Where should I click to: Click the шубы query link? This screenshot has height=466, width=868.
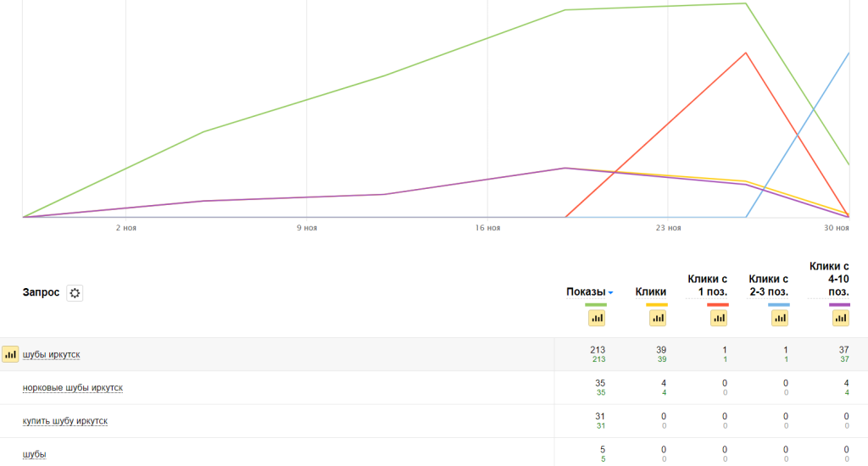tap(35, 454)
